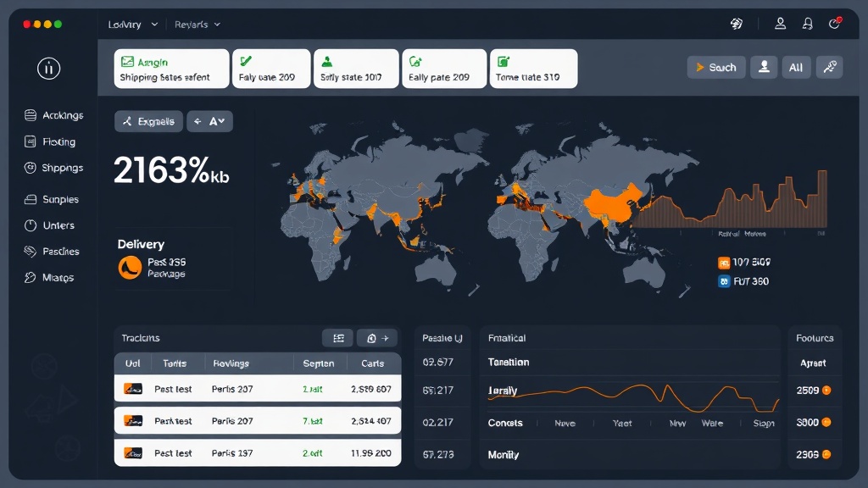Open the Miatgs sidebar menu item
Viewport: 868px width, 488px height.
[x=49, y=277]
